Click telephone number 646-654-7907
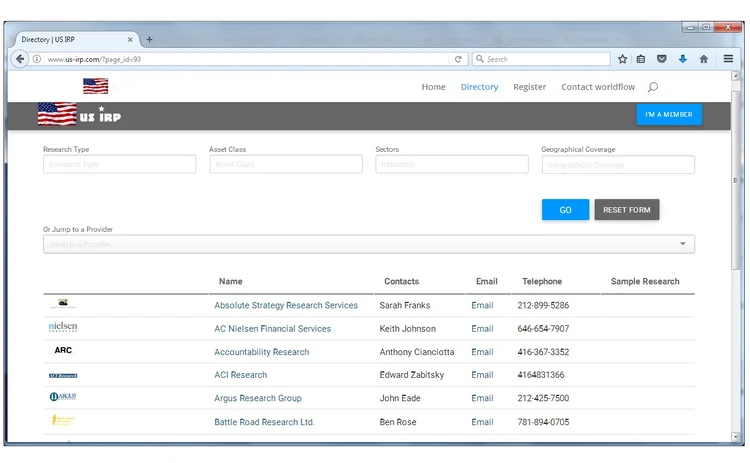This screenshot has height=463, width=750. (x=543, y=329)
